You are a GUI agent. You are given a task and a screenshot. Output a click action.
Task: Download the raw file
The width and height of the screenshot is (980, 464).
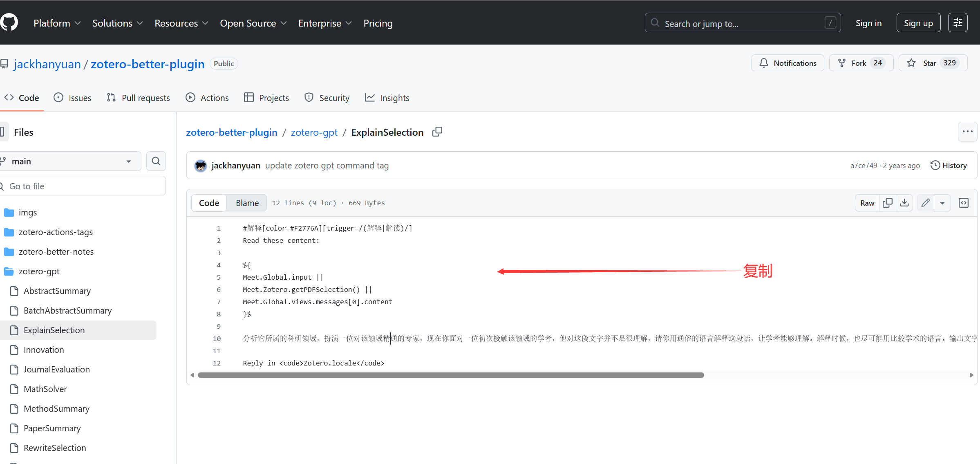[904, 203]
